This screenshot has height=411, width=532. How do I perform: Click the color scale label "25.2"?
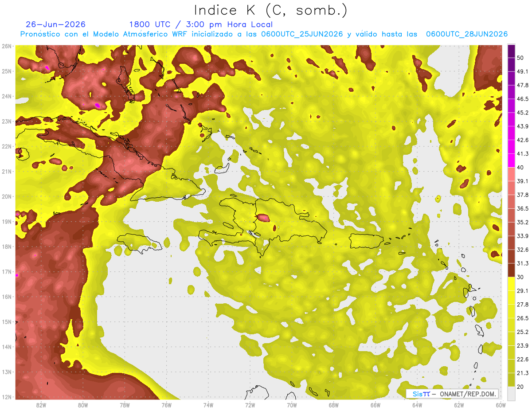(x=523, y=332)
